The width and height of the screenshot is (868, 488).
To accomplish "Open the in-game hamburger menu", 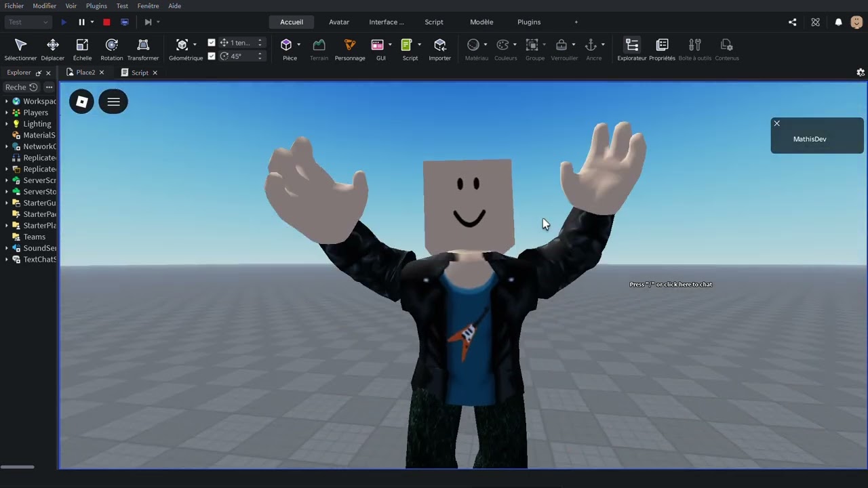I will coord(113,102).
